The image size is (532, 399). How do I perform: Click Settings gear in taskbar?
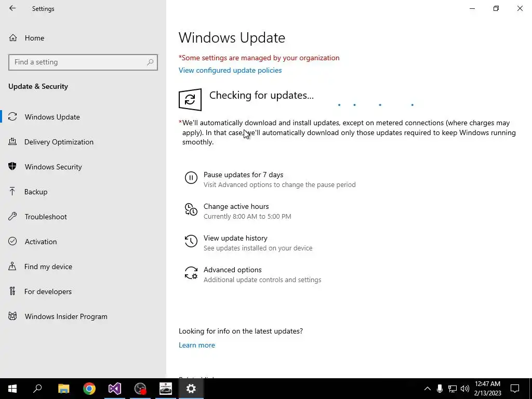click(191, 389)
